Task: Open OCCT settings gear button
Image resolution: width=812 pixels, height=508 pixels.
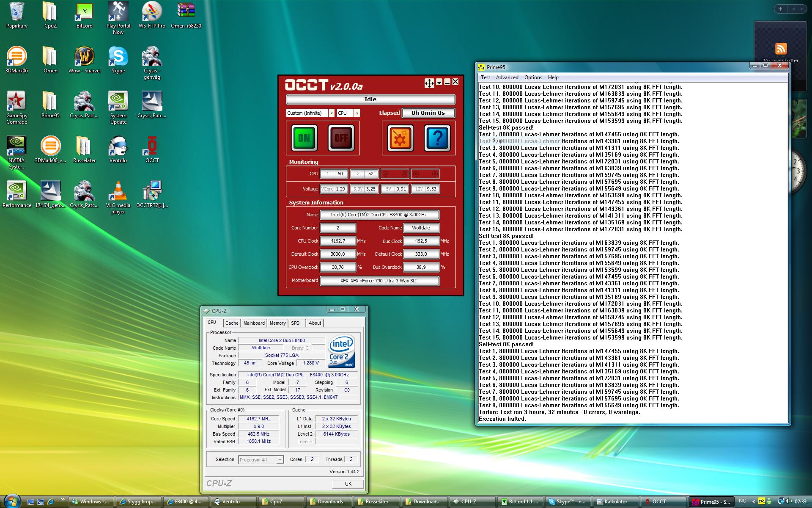Action: 400,138
